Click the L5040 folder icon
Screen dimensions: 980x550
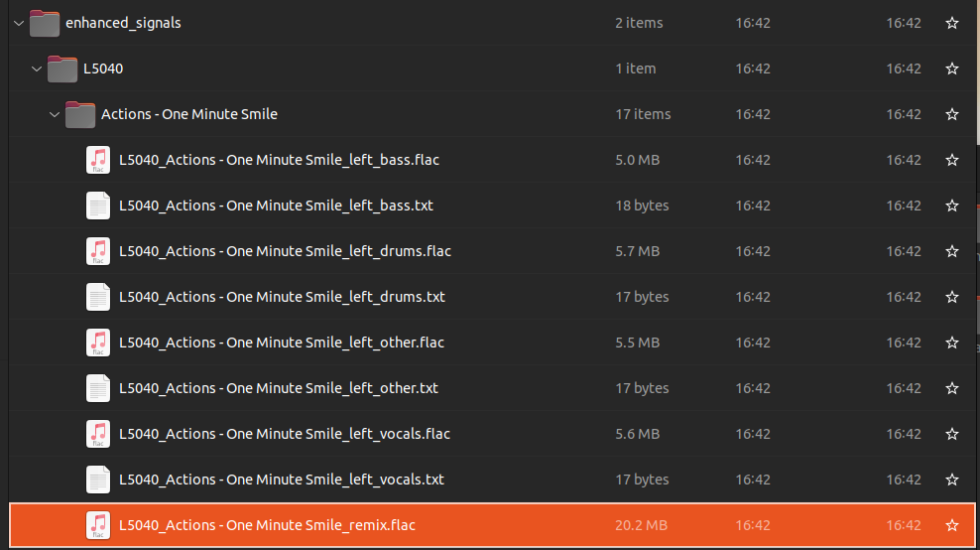coord(62,69)
